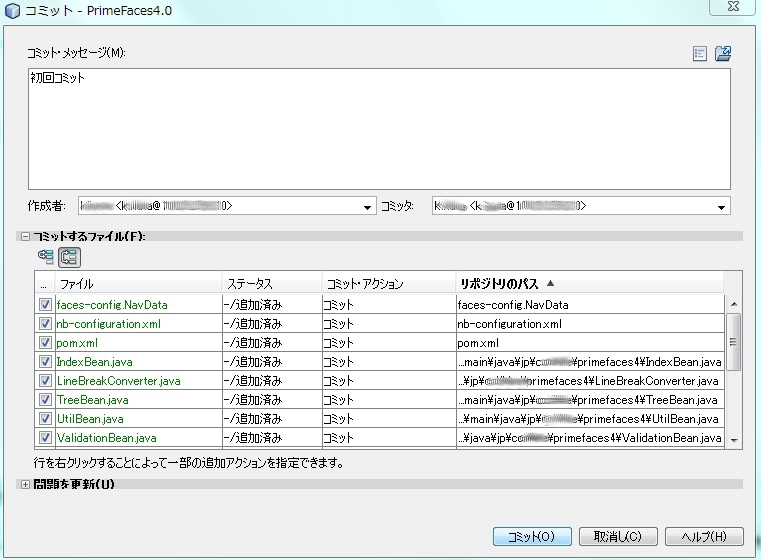Open recent commit messages icon
761x560 pixels.
699,53
